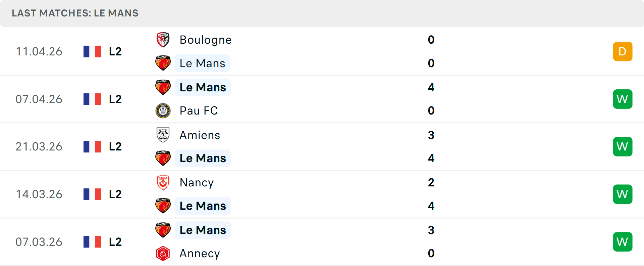This screenshot has height=266, width=644.
Task: Click the Boulogne club crest
Action: (163, 39)
